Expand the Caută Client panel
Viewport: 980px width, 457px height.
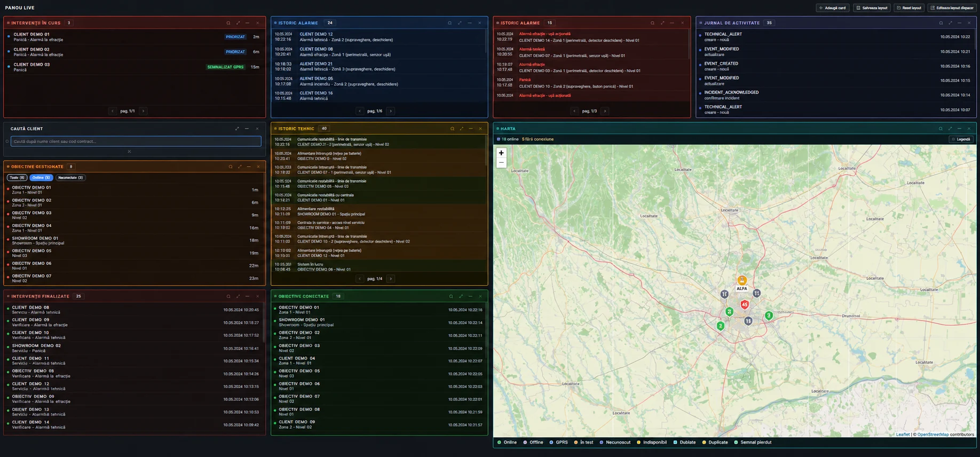pos(237,129)
